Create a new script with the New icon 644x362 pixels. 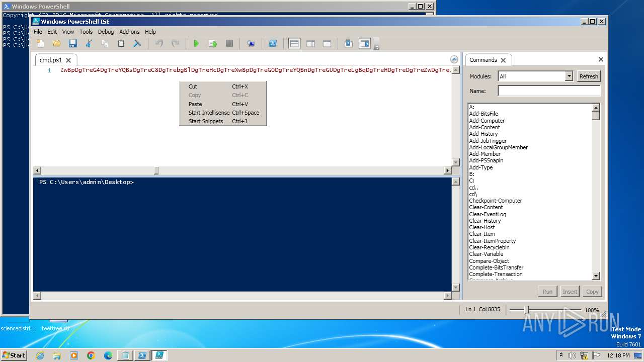(x=41, y=44)
